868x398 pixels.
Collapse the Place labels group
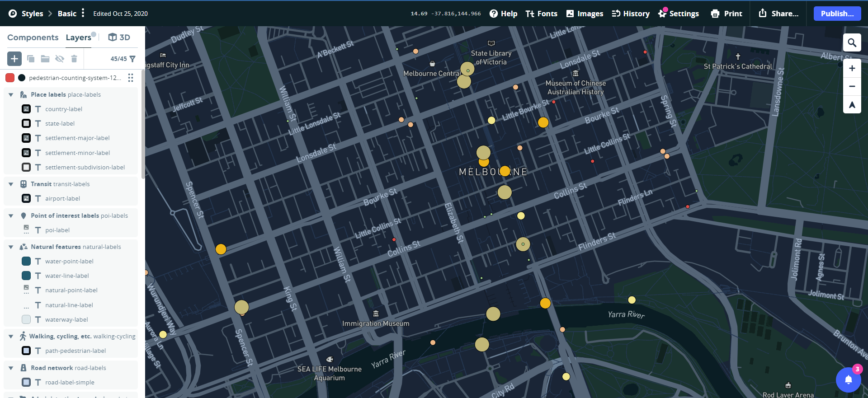coord(11,95)
